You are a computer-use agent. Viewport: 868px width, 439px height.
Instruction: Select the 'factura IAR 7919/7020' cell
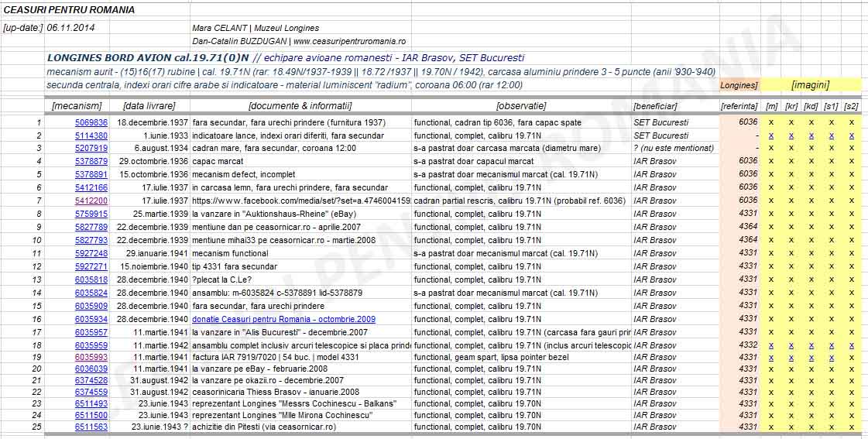[300, 358]
